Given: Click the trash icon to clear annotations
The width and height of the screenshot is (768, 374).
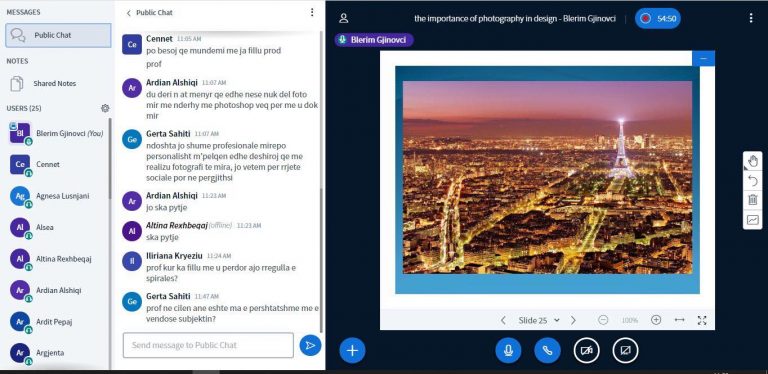Looking at the screenshot, I should pyautogui.click(x=753, y=200).
